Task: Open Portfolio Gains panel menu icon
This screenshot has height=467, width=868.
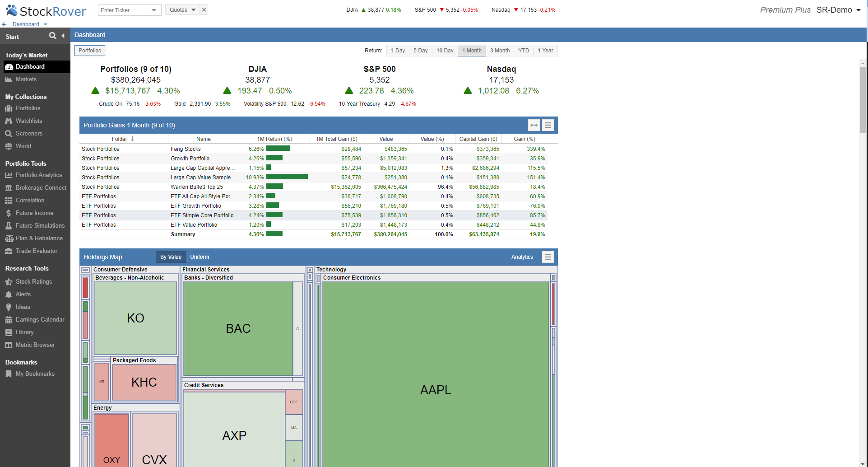Action: pos(548,125)
